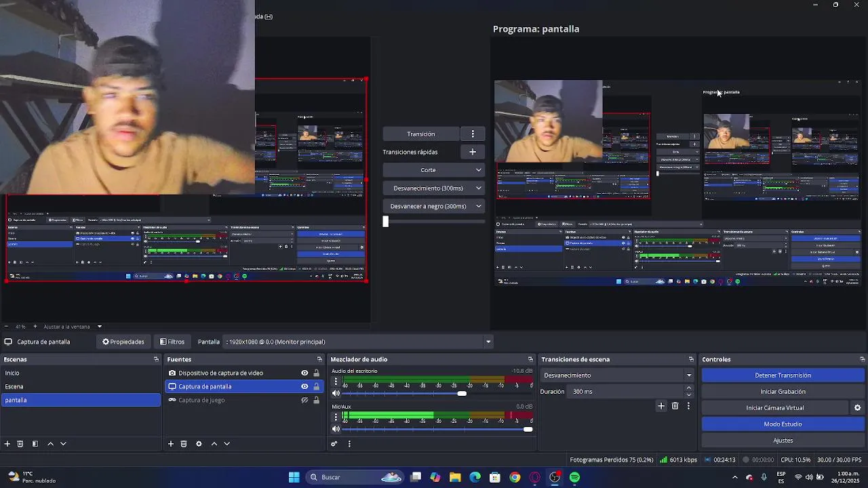Expand Desvanecimiento (300ms) quick transition dropdown

433,188
